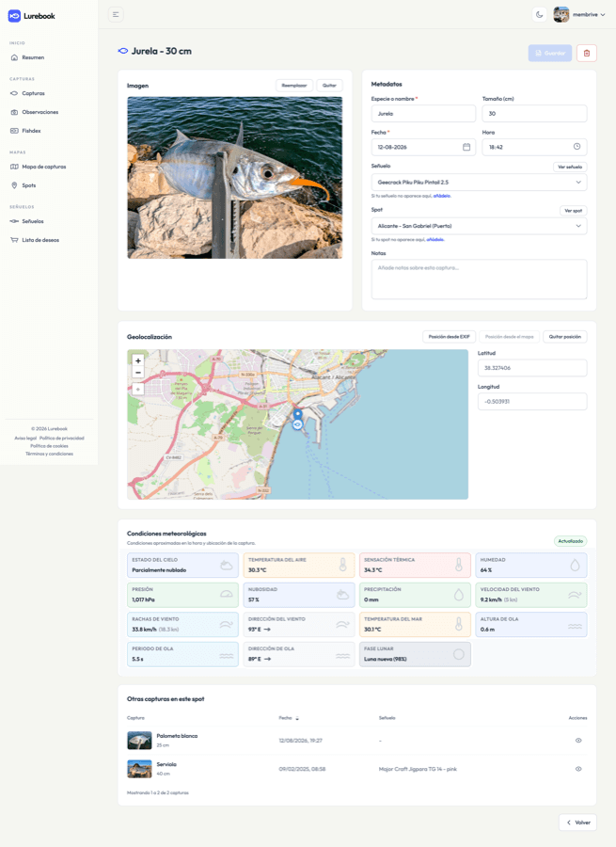Open Política de cookies footer link

click(x=49, y=446)
